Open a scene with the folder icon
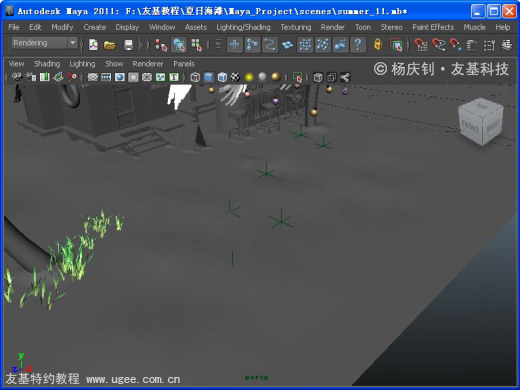 (110, 45)
